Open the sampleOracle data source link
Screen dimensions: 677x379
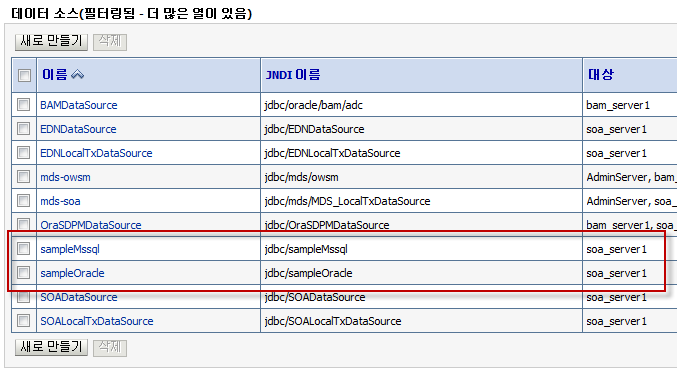click(x=72, y=273)
